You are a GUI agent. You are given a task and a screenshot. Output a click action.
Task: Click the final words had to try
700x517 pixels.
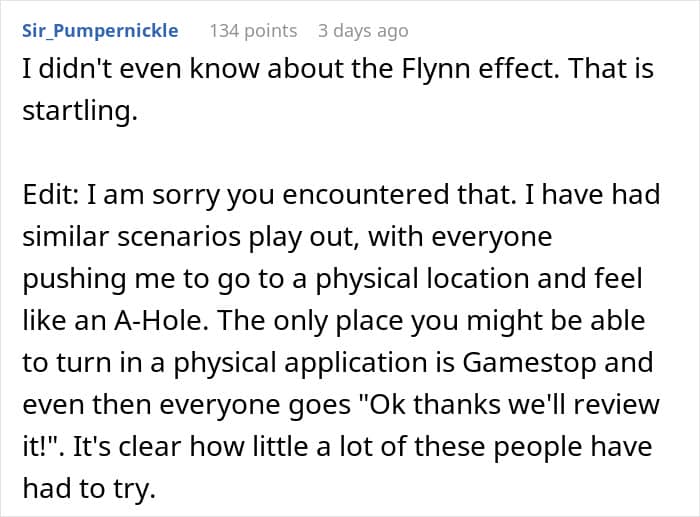(89, 488)
